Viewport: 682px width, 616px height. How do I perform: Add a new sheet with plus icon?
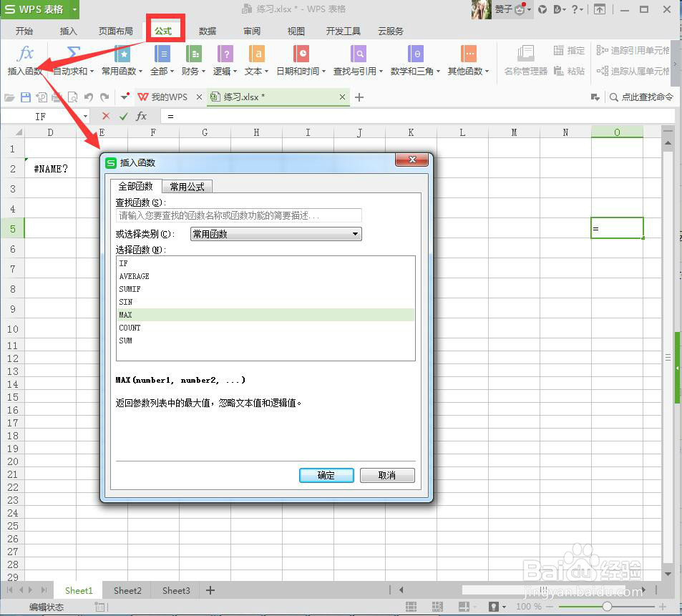[210, 590]
